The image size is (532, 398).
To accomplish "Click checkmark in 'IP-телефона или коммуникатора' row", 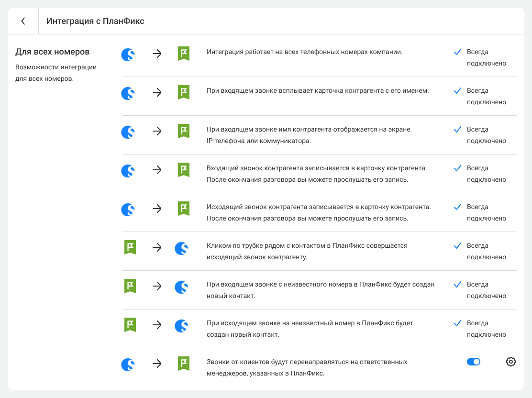I will click(x=457, y=129).
